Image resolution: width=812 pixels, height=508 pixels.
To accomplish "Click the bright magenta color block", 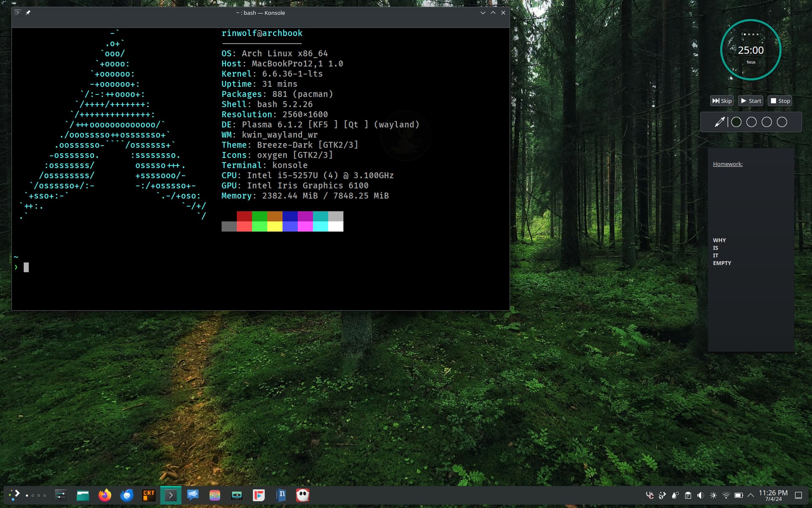I will pos(305,226).
